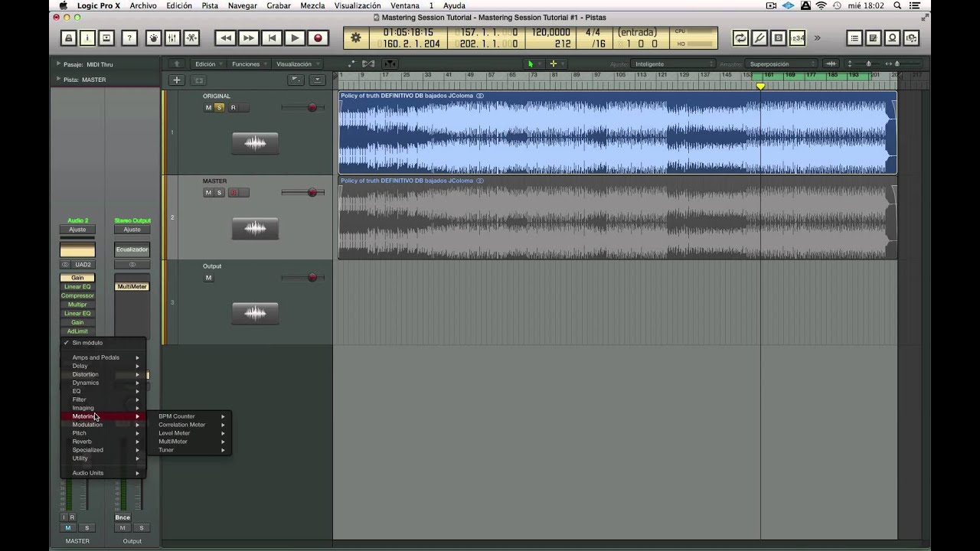Open Smart Controls button
This screenshot has width=980, height=551.
coord(154,37)
